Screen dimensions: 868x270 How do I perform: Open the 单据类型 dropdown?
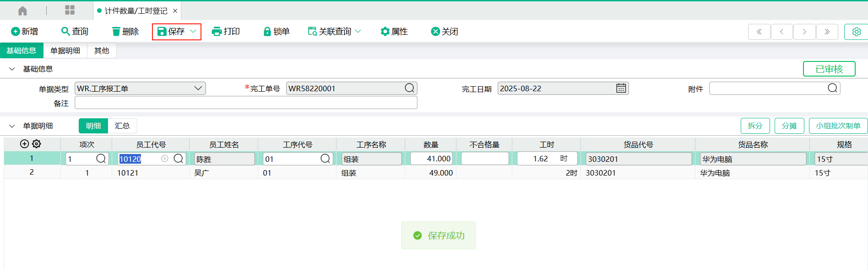click(x=198, y=88)
